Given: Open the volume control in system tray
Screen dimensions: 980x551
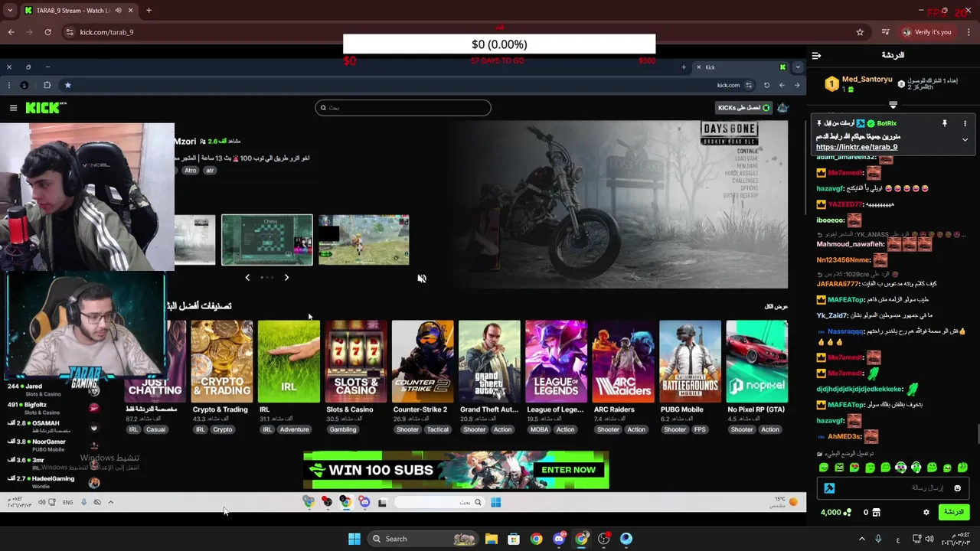Looking at the screenshot, I should coord(930,539).
